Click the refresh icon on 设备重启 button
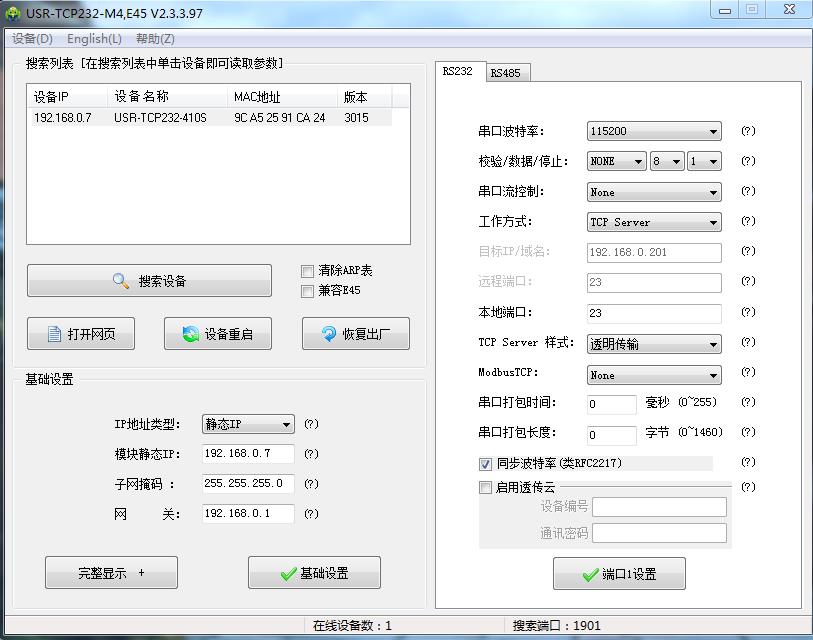 point(190,335)
